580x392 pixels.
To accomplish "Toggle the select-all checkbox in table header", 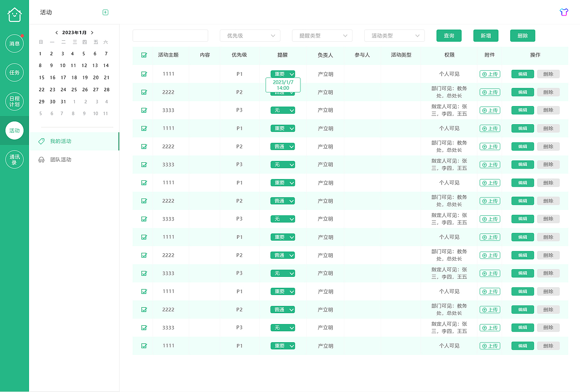I will 144,55.
